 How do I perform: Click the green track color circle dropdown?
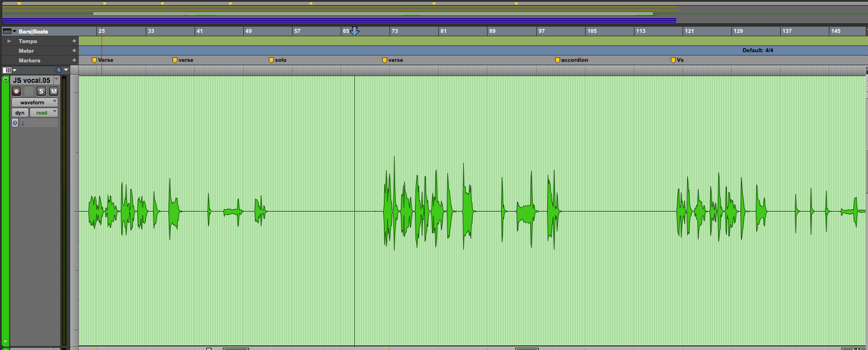[6, 80]
